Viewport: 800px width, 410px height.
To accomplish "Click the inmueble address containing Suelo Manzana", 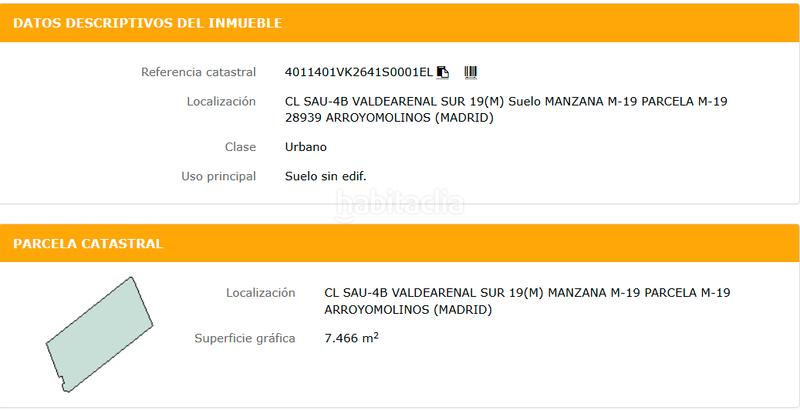I will click(x=506, y=101).
